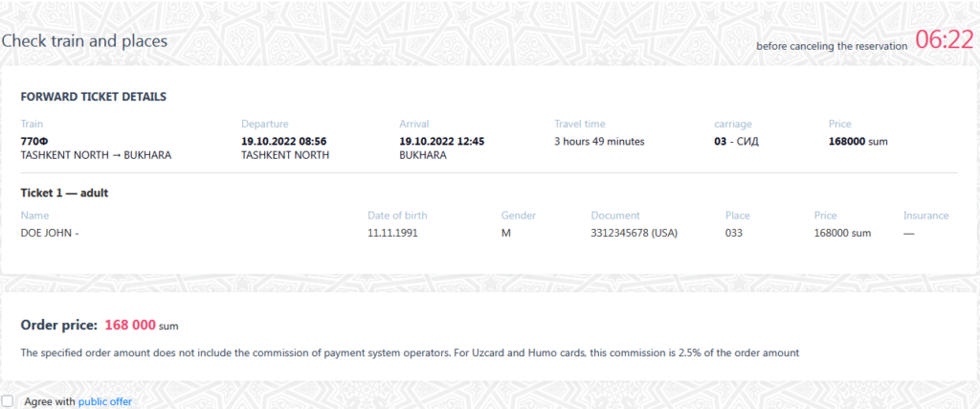Viewport: 980px width, 409px height.
Task: Click the Order price '168 000' amount
Action: tap(130, 326)
